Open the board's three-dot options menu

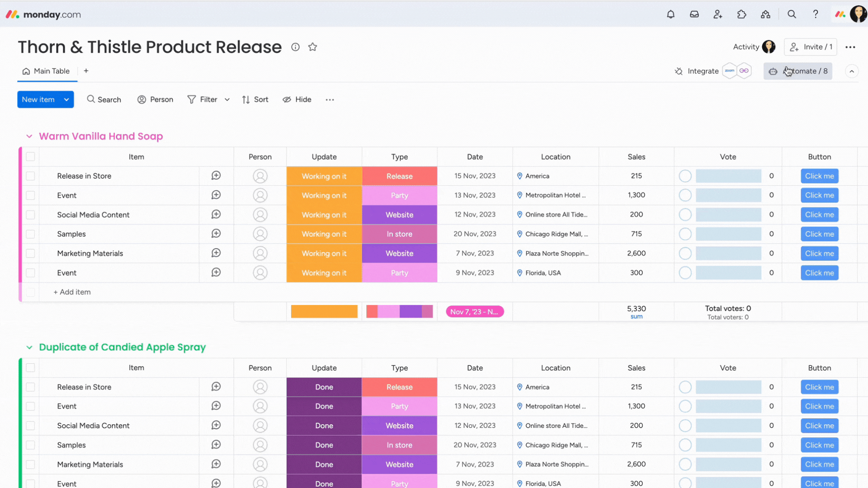click(x=851, y=47)
